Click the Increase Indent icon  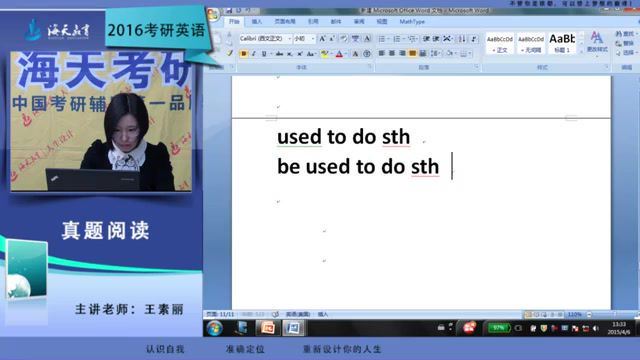click(x=436, y=39)
